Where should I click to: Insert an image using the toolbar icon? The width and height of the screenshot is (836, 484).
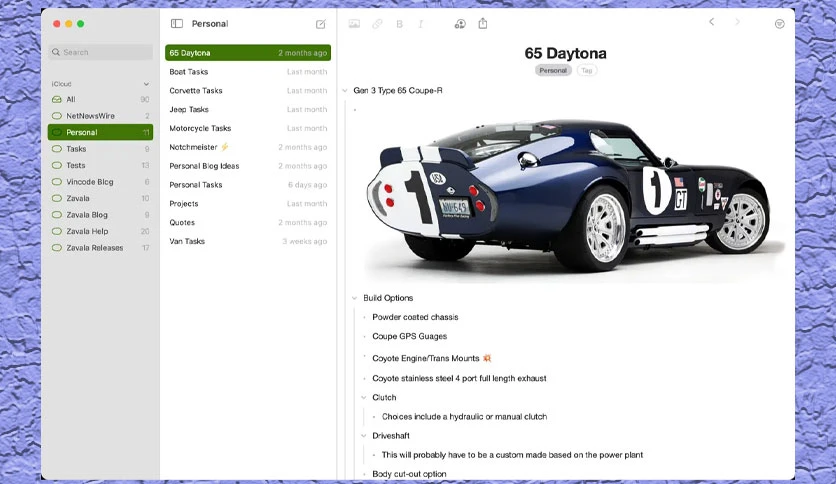coord(354,23)
